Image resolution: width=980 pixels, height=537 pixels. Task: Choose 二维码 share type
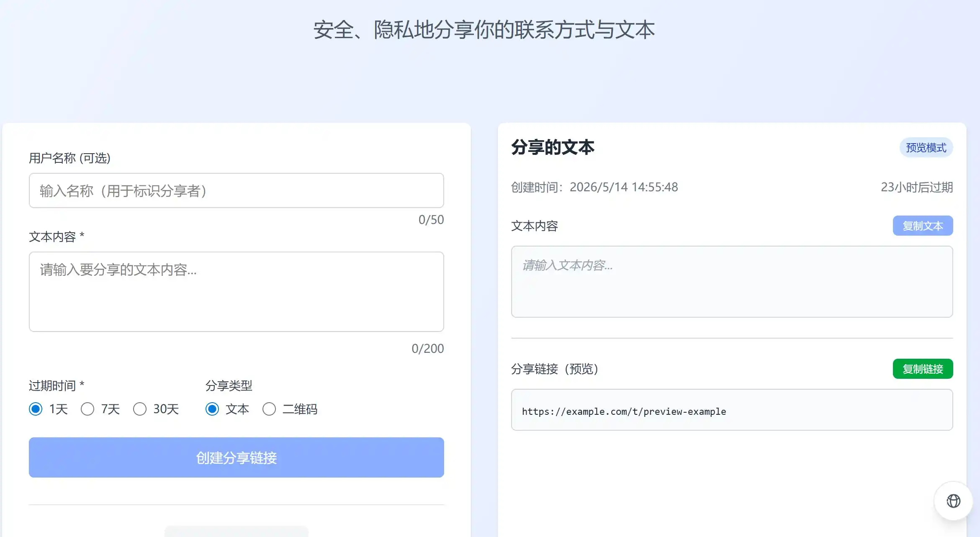click(x=269, y=409)
